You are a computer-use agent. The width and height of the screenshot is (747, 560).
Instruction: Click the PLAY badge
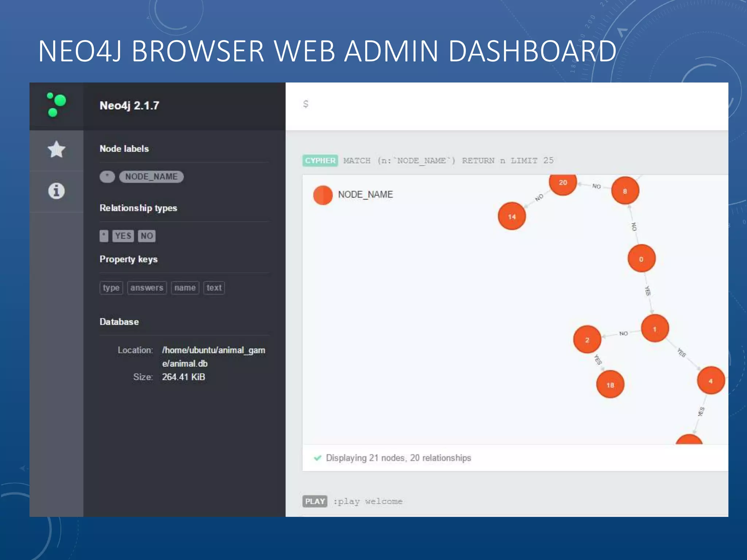point(315,501)
